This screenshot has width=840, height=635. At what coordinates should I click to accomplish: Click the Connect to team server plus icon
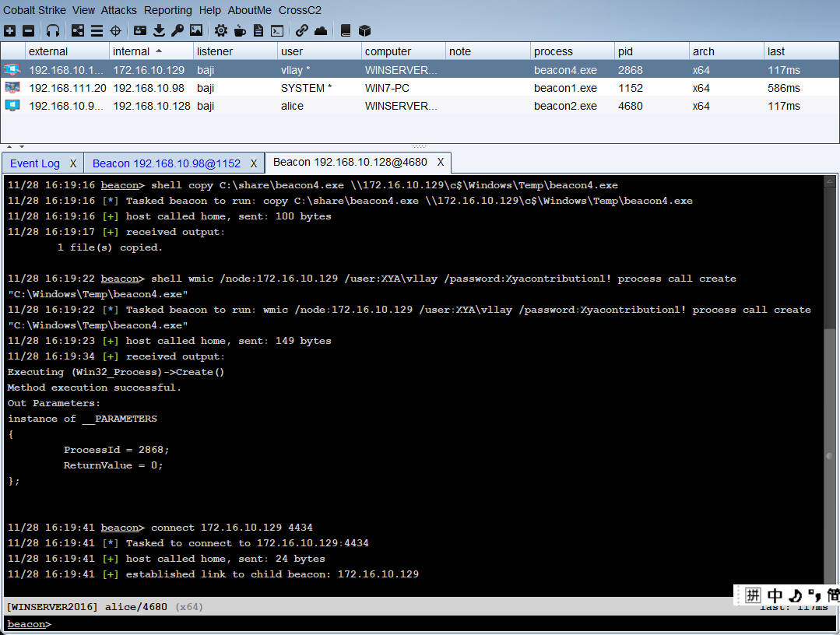pos(9,30)
